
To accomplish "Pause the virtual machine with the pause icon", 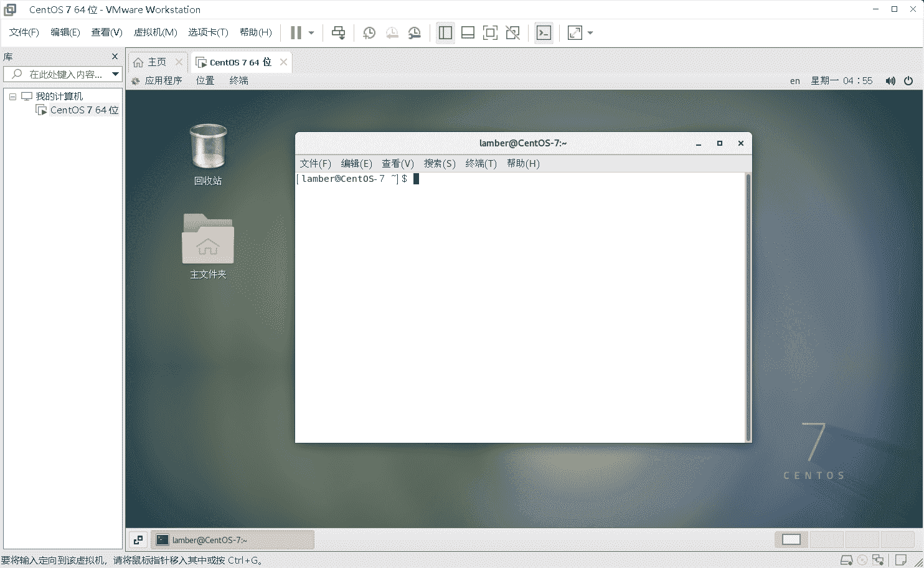I will point(296,33).
